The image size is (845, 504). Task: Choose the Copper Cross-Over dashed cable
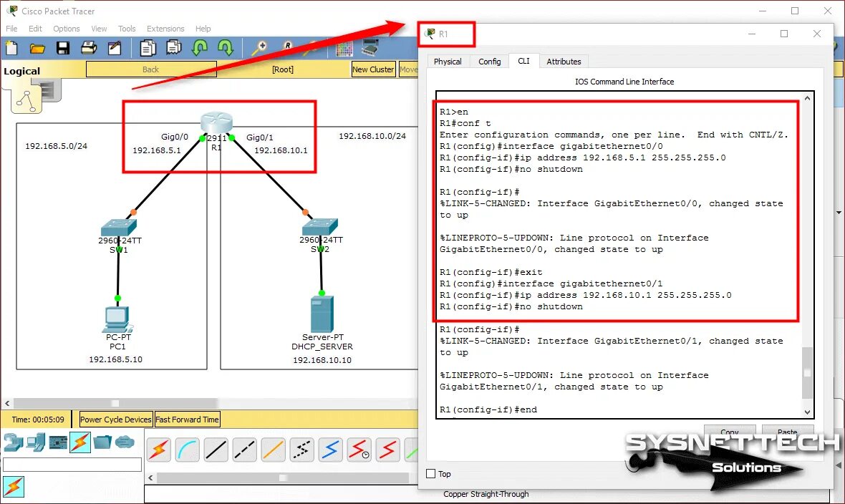244,450
